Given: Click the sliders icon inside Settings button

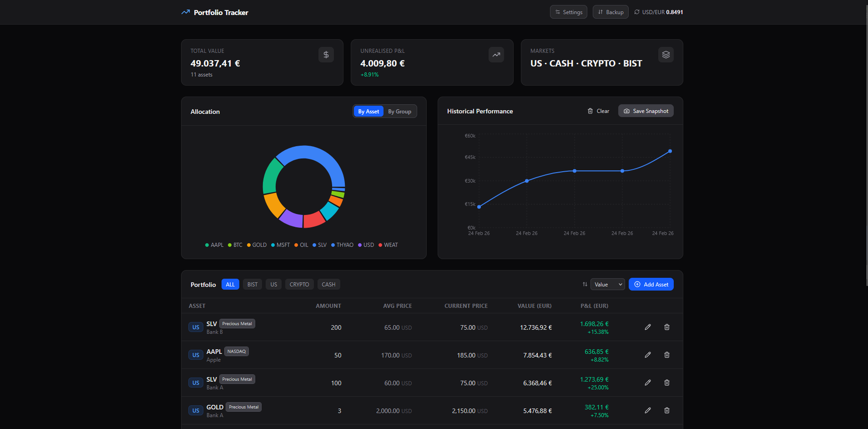Looking at the screenshot, I should [x=557, y=12].
